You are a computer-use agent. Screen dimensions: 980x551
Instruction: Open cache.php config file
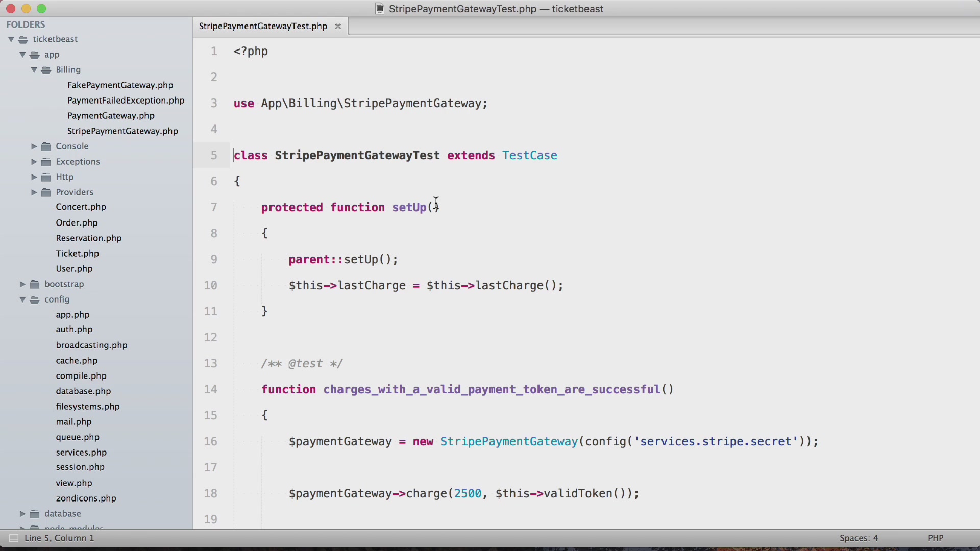[x=77, y=361]
